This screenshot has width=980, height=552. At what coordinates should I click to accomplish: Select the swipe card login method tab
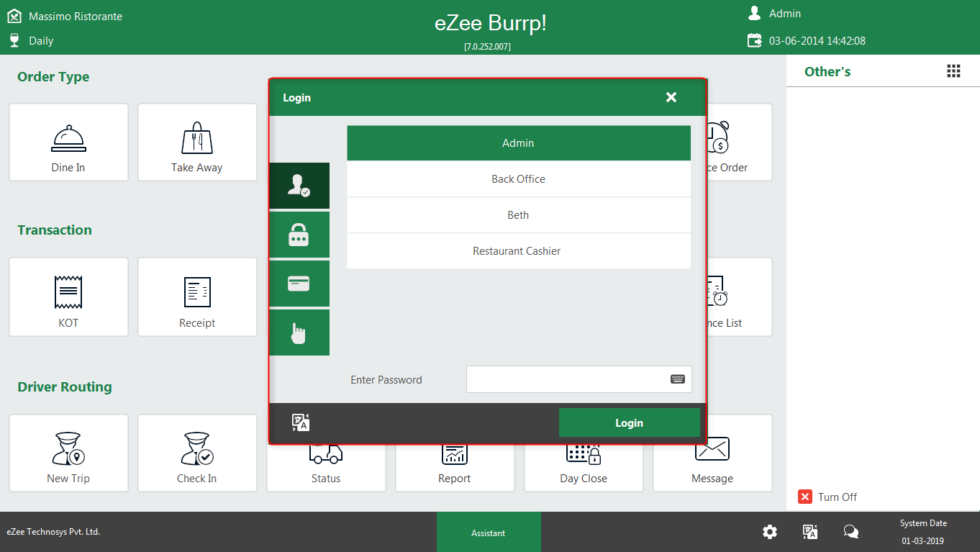(299, 284)
